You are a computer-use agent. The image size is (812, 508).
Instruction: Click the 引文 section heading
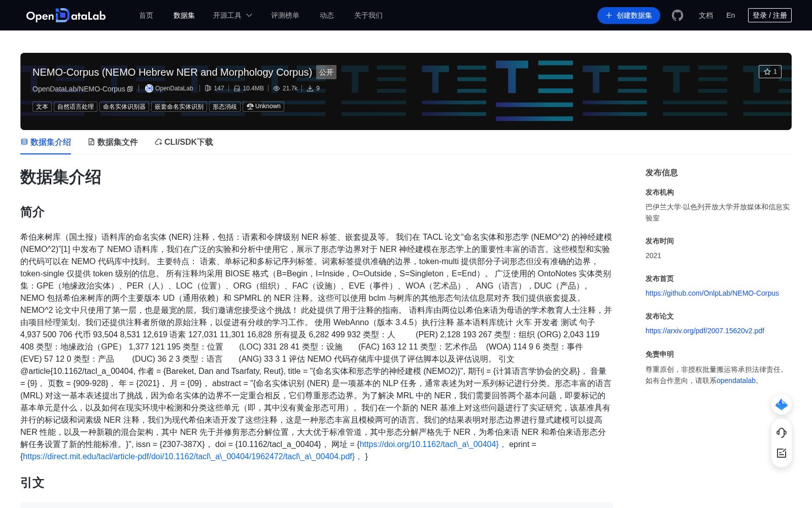pyautogui.click(x=32, y=483)
